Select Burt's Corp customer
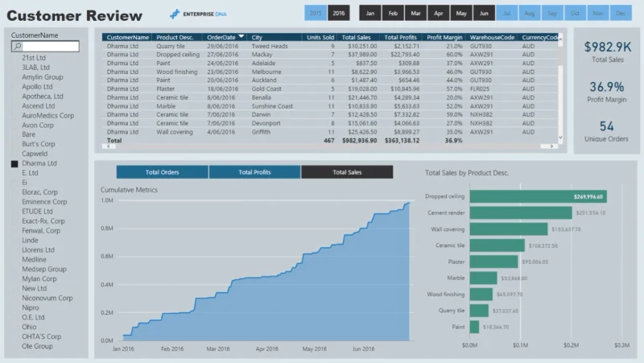 (38, 144)
